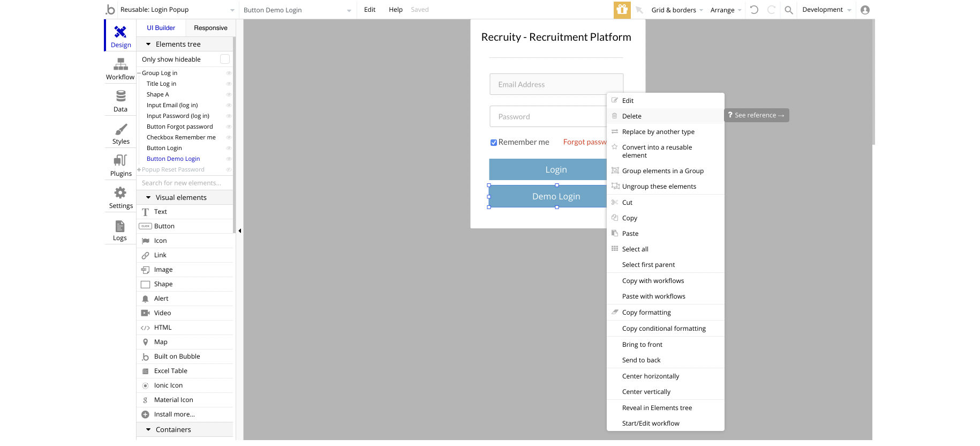Click the gift box icon
The height and width of the screenshot is (446, 980).
coord(622,10)
